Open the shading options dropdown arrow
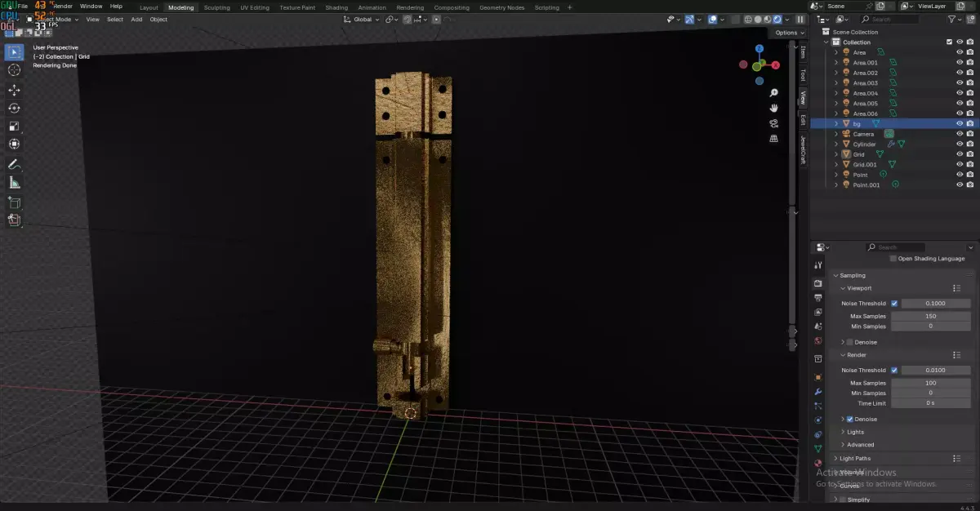Image resolution: width=980 pixels, height=511 pixels. (x=787, y=19)
